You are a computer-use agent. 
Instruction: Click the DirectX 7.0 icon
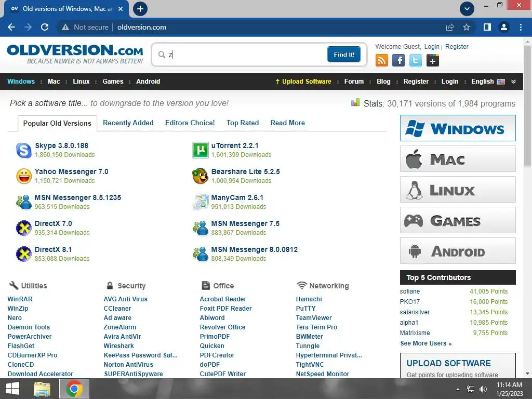click(x=24, y=228)
